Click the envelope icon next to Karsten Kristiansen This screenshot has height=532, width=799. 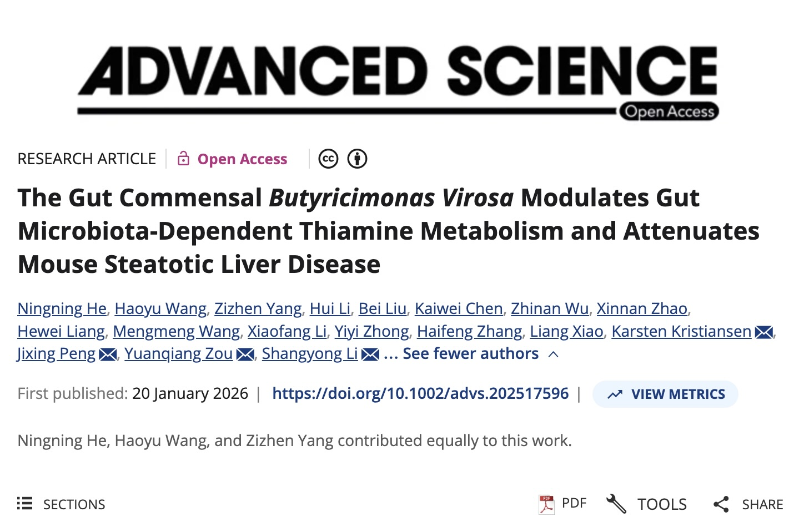coord(764,332)
